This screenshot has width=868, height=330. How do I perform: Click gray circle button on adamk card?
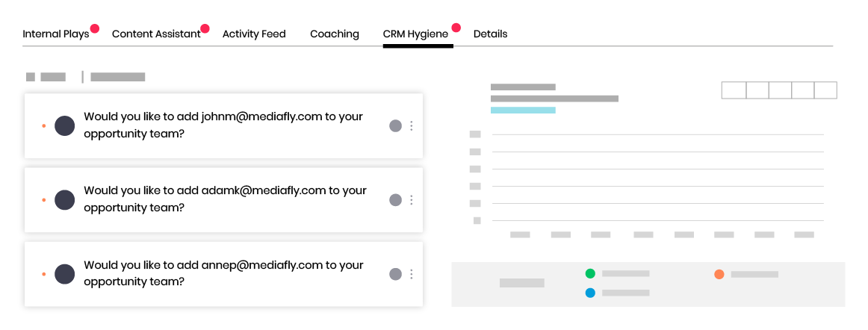[395, 200]
